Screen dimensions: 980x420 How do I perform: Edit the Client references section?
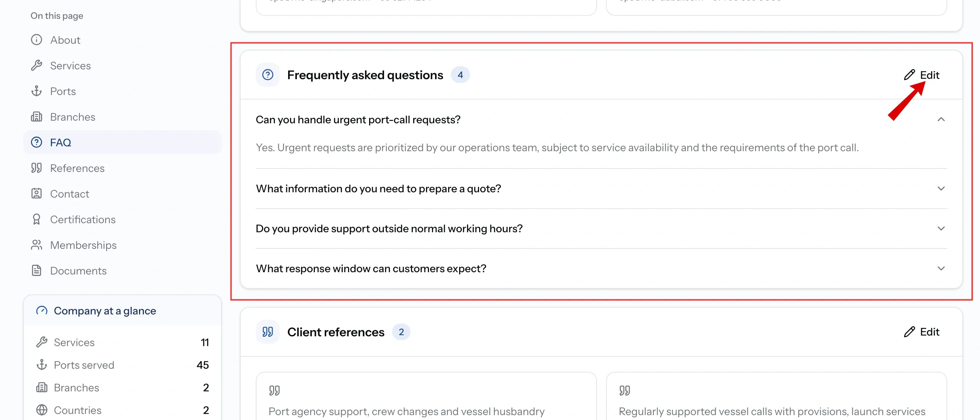pyautogui.click(x=921, y=332)
